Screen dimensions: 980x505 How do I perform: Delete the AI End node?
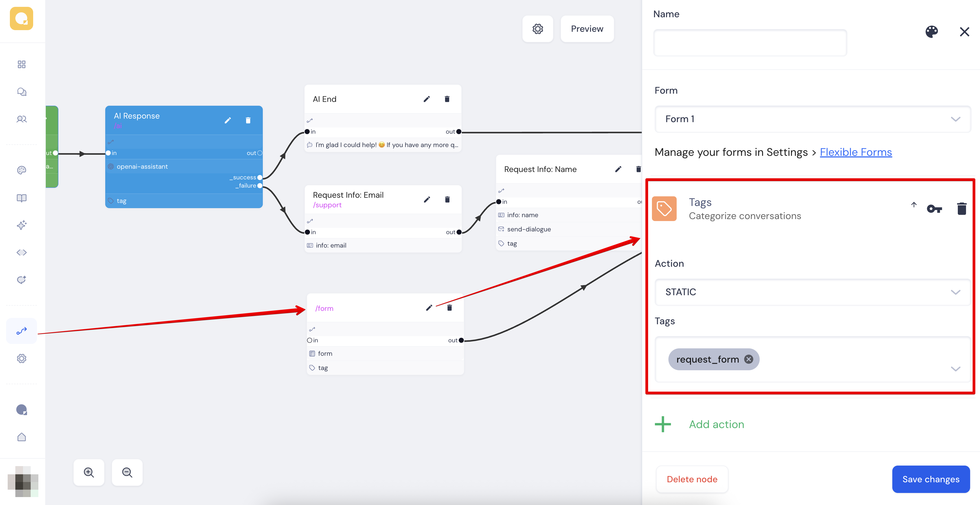click(x=447, y=99)
